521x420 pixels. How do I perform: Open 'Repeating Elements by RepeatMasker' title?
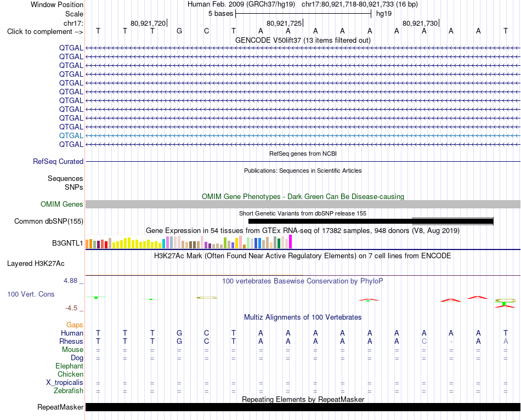click(303, 399)
